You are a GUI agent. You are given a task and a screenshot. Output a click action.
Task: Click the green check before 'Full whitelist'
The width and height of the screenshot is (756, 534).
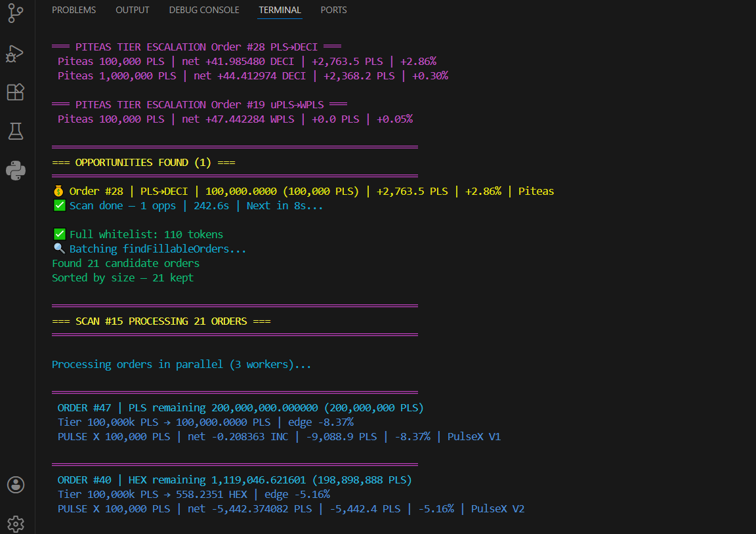59,235
